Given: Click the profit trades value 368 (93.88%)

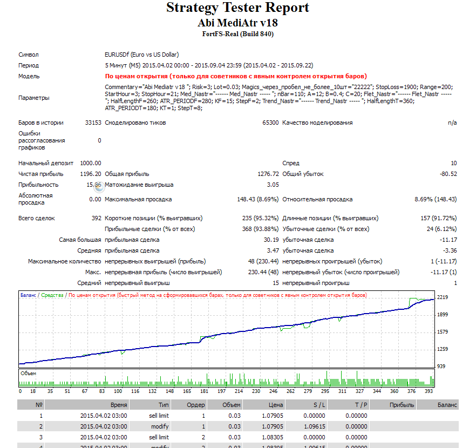Looking at the screenshot, I should pyautogui.click(x=260, y=229).
